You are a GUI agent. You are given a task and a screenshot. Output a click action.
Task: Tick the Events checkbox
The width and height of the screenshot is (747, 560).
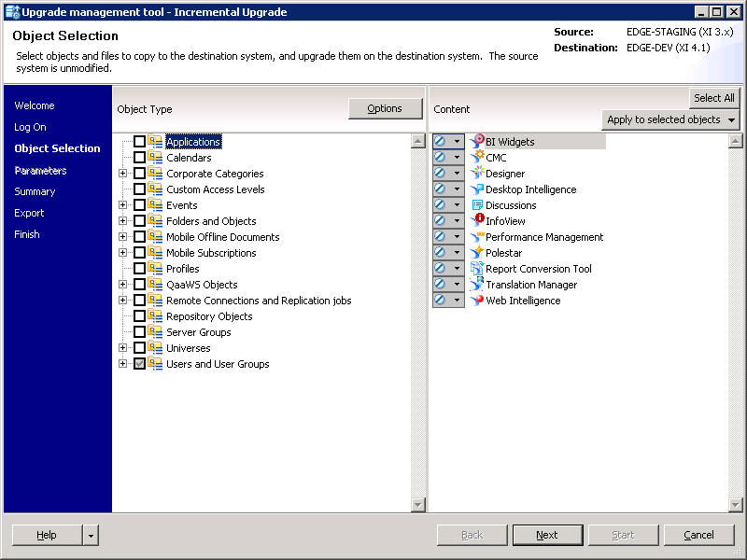[139, 204]
